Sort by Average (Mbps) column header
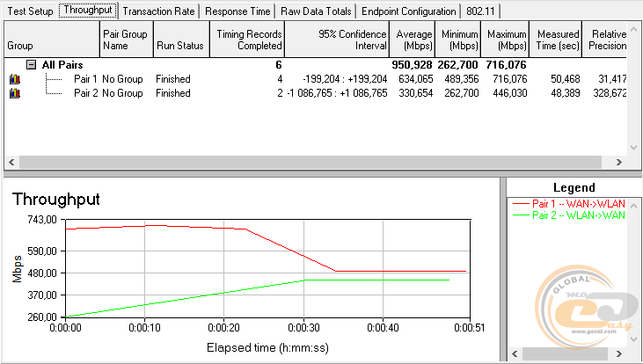Viewport: 643px width, 364px height. 413,40
